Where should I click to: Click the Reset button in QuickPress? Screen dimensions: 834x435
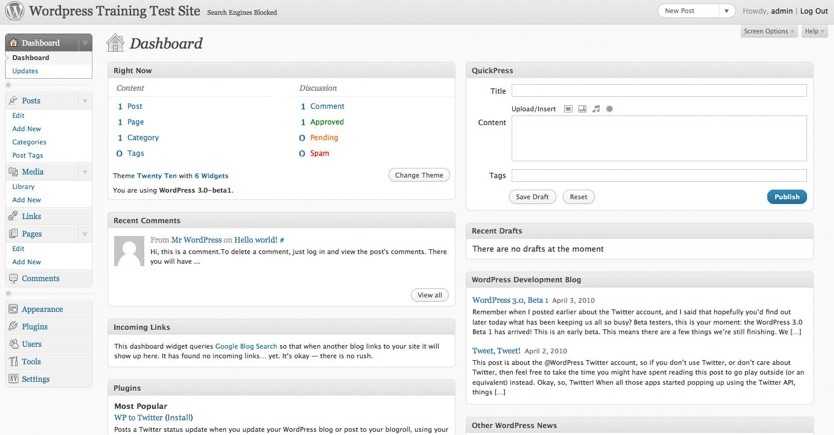click(x=578, y=197)
